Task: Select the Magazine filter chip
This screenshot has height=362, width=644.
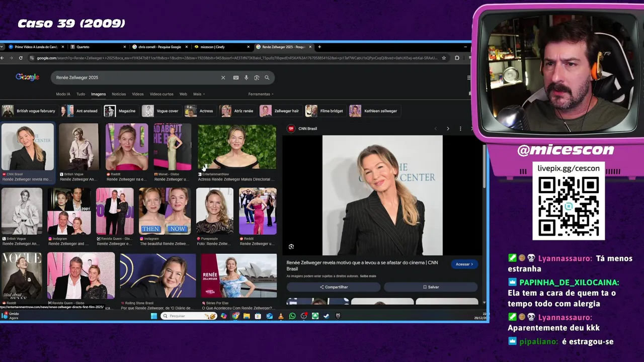Action: pos(120,111)
